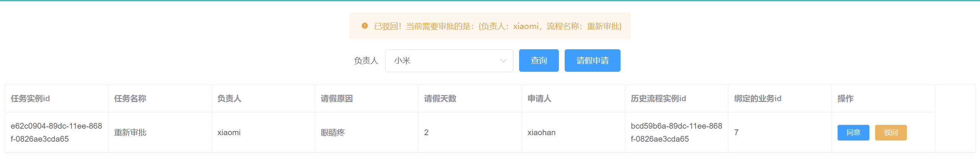Click the 请假天数 column header
980x168 pixels.
440,99
